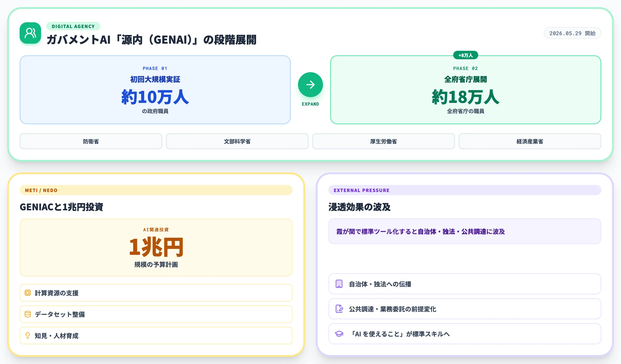Image resolution: width=621 pixels, height=364 pixels.
Task: Click the 知見・人材育成 row text
Action: pos(57,336)
